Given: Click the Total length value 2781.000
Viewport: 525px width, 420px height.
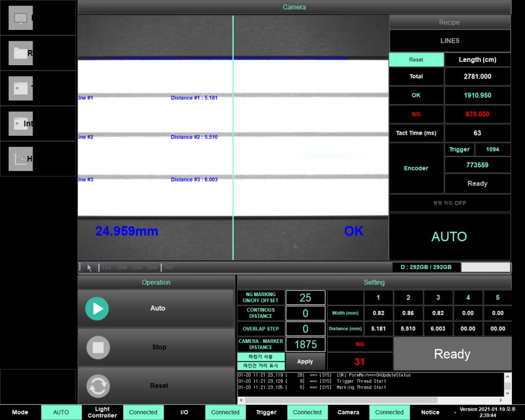Looking at the screenshot, I should [478, 76].
